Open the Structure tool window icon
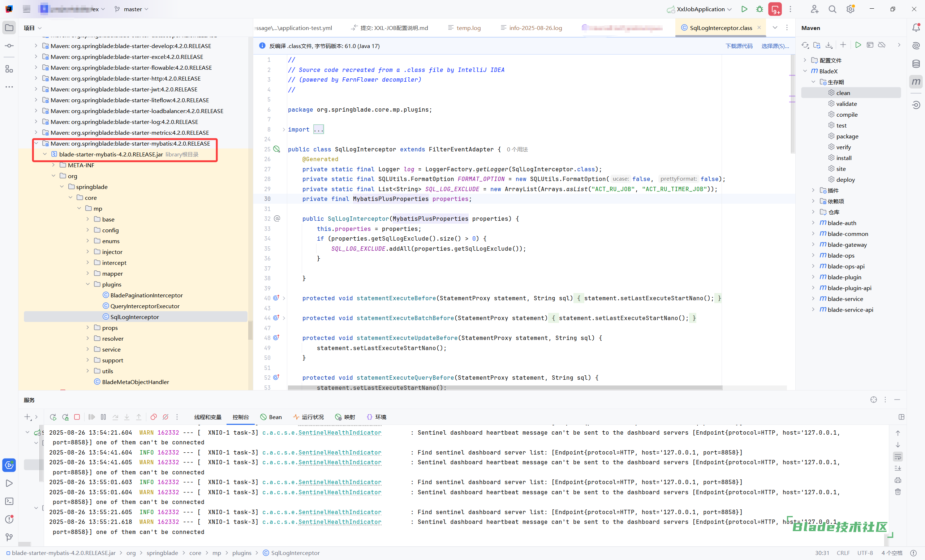925x560 pixels. click(x=9, y=69)
